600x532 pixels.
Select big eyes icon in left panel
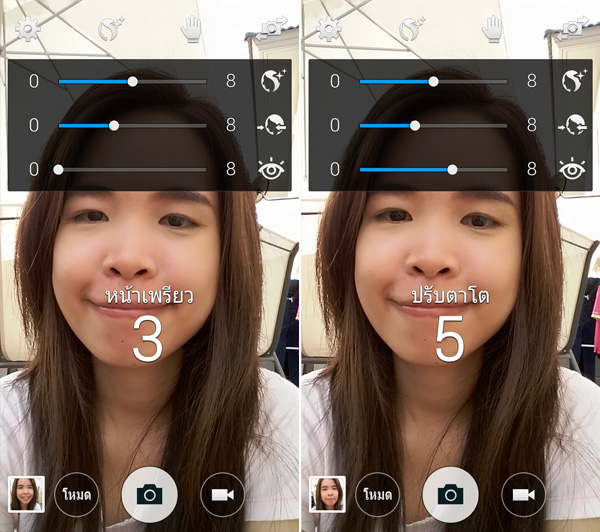(x=271, y=168)
